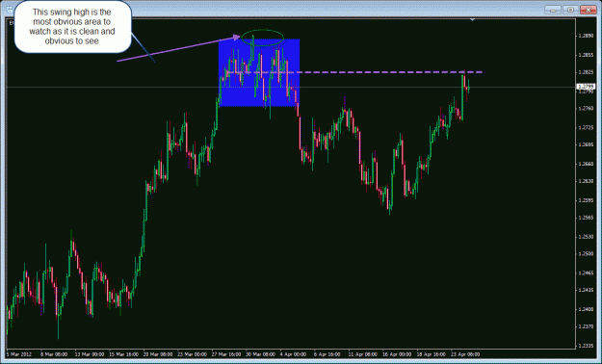
Task: Click the chart shift triangle marker
Action: [473, 19]
